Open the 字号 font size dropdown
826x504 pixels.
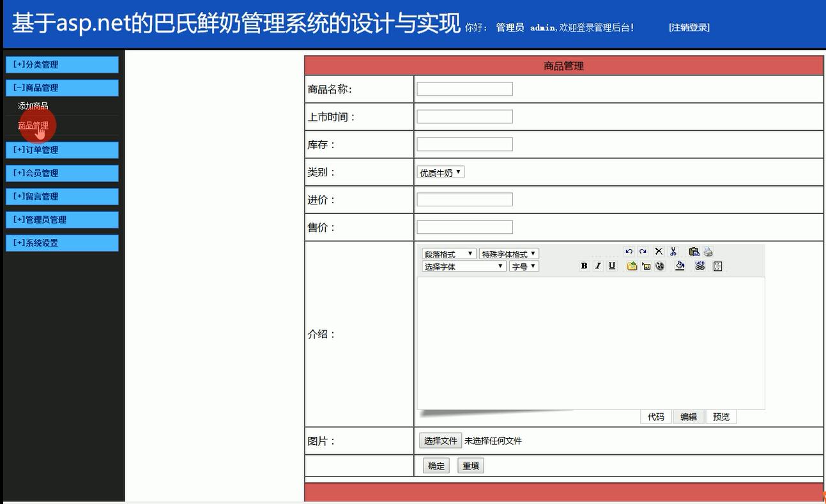524,266
